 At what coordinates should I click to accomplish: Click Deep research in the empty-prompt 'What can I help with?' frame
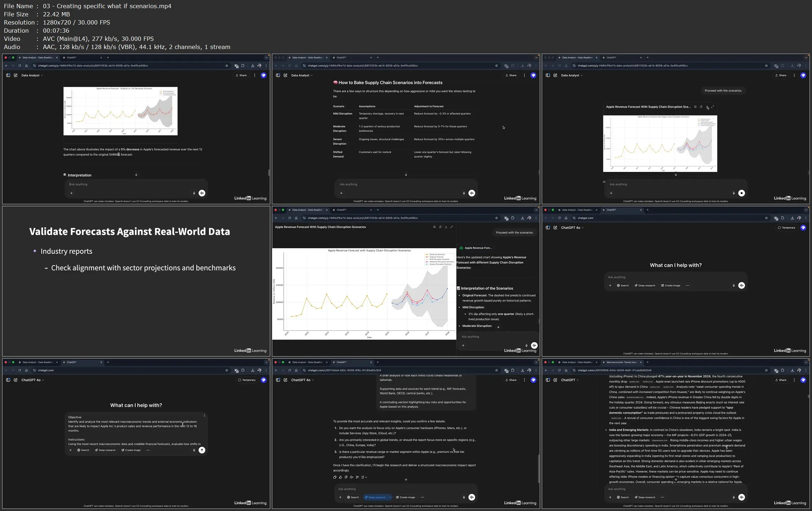tap(645, 286)
